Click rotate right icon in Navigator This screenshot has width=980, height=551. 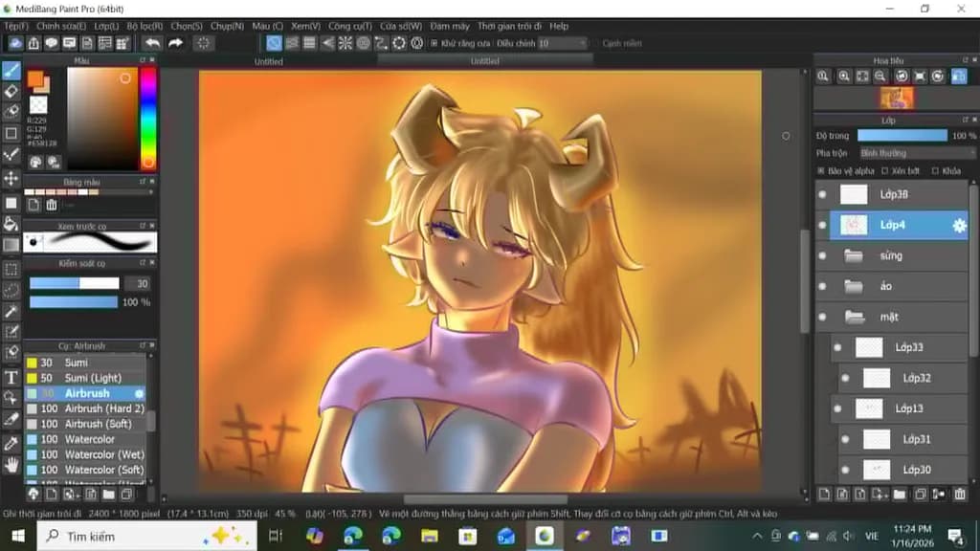tap(938, 77)
